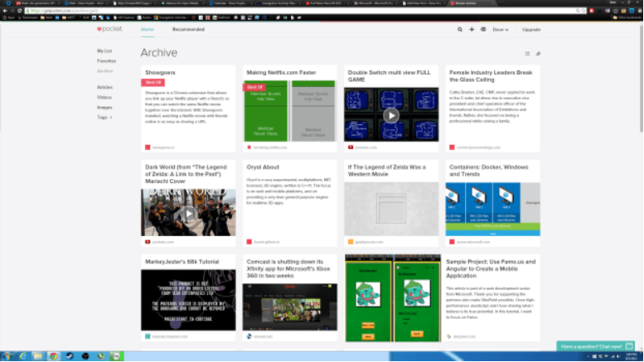The width and height of the screenshot is (644, 362).
Task: Click the Pocket logo
Action: 109,29
